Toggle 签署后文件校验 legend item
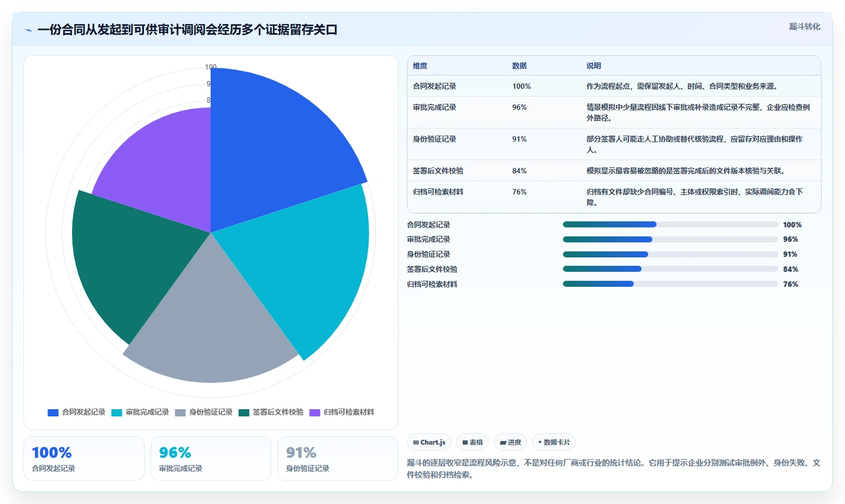Screen dimensions: 845x504 click(x=271, y=412)
